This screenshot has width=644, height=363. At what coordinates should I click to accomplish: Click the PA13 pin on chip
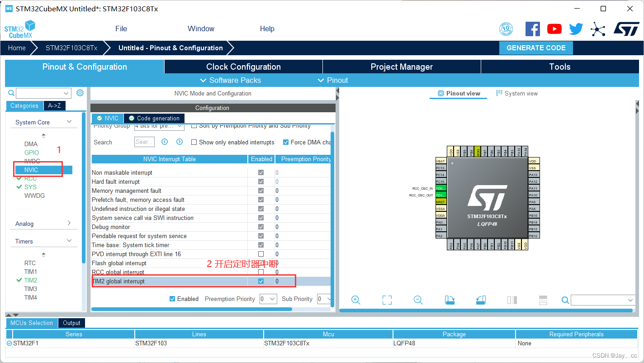point(534,175)
